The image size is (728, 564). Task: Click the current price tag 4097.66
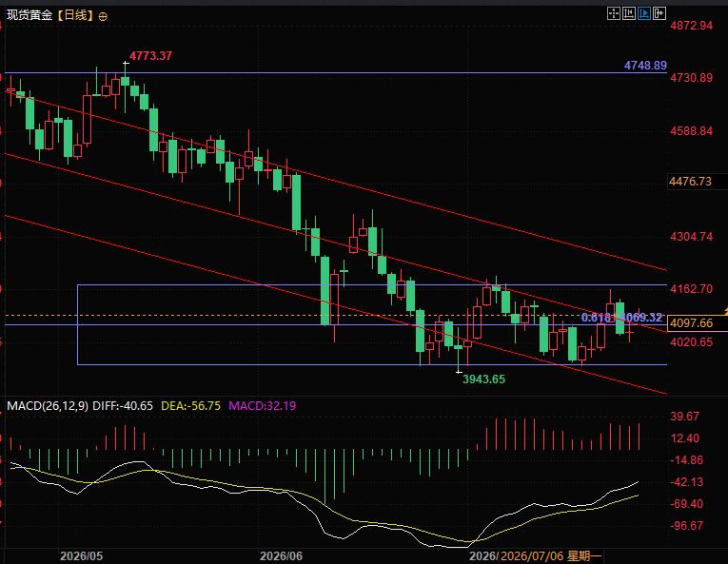click(x=691, y=323)
